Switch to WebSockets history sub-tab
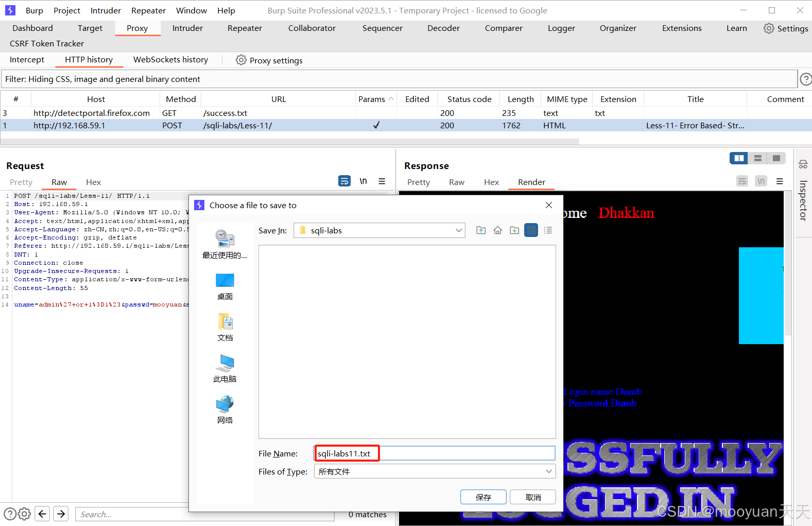Viewport: 812px width, 526px height. [170, 60]
